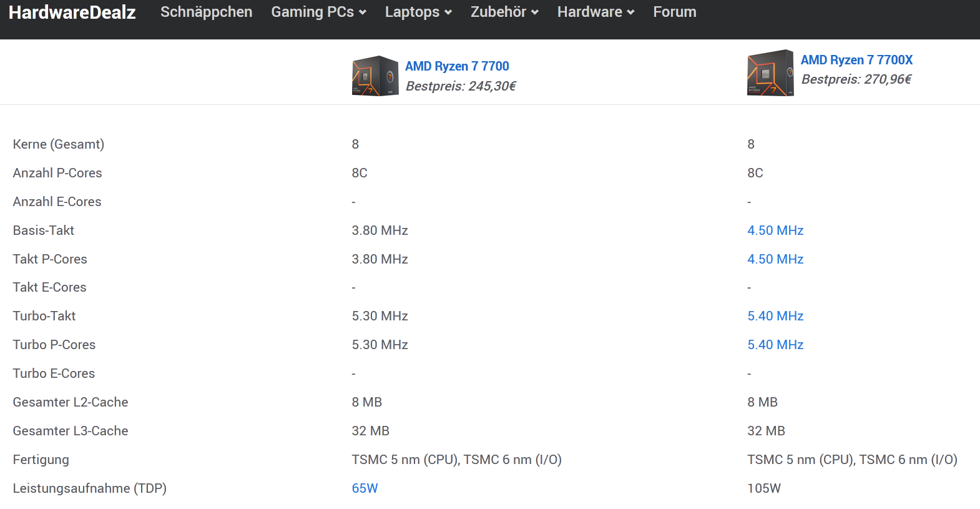Image resolution: width=980 pixels, height=509 pixels.
Task: Select the Turbo-Takt row label
Action: point(44,316)
